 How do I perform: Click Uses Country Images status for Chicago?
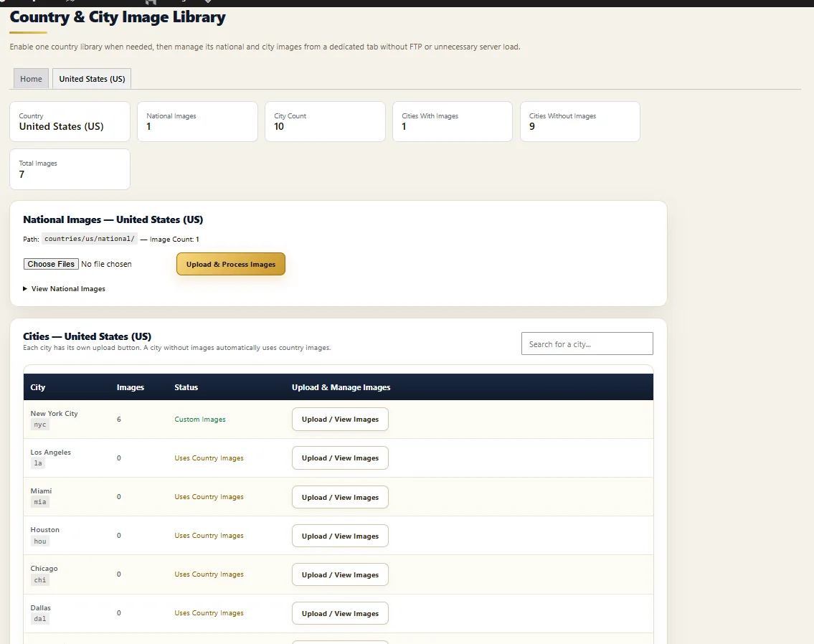tap(209, 574)
